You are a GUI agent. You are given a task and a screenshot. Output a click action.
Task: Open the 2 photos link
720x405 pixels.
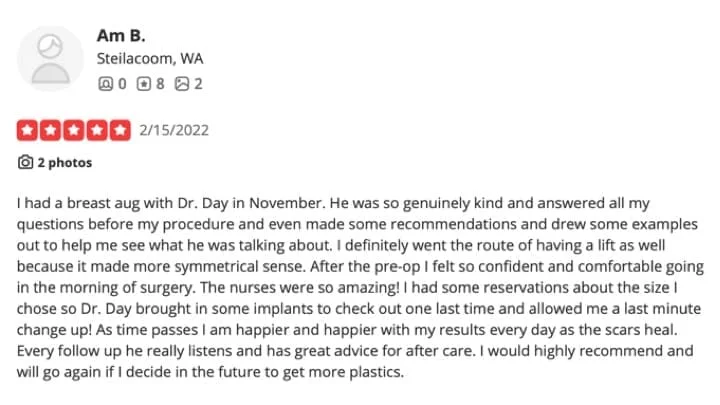tap(64, 162)
